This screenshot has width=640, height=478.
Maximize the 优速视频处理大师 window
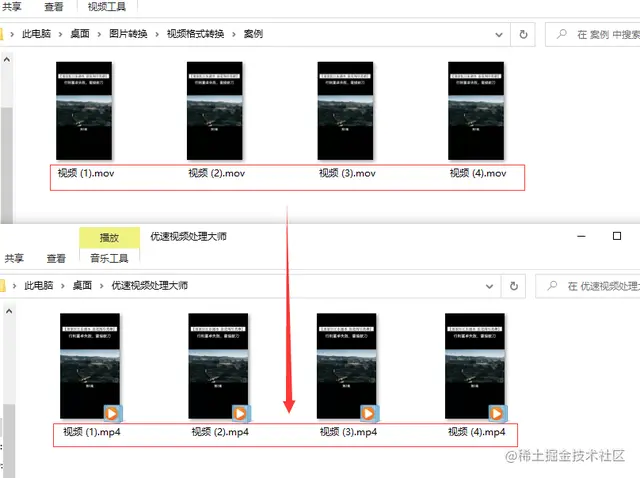[617, 236]
